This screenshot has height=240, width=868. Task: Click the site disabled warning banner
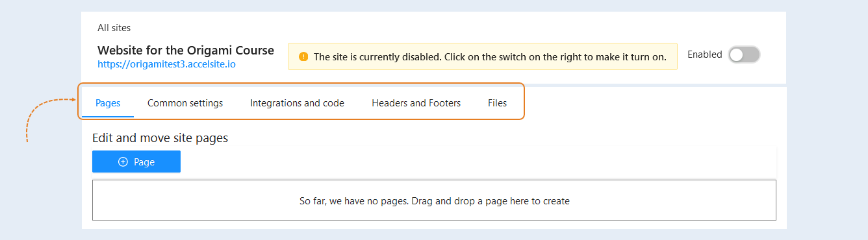click(x=483, y=56)
